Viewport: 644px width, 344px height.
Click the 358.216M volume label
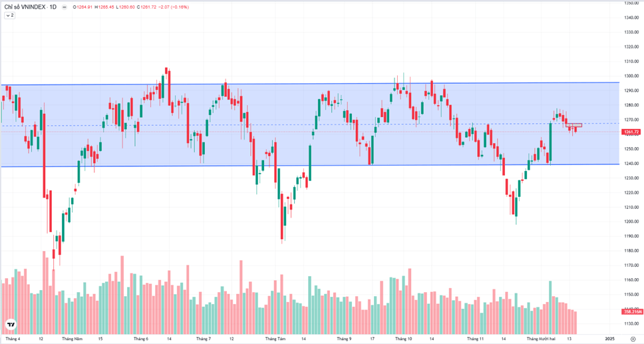(x=631, y=311)
